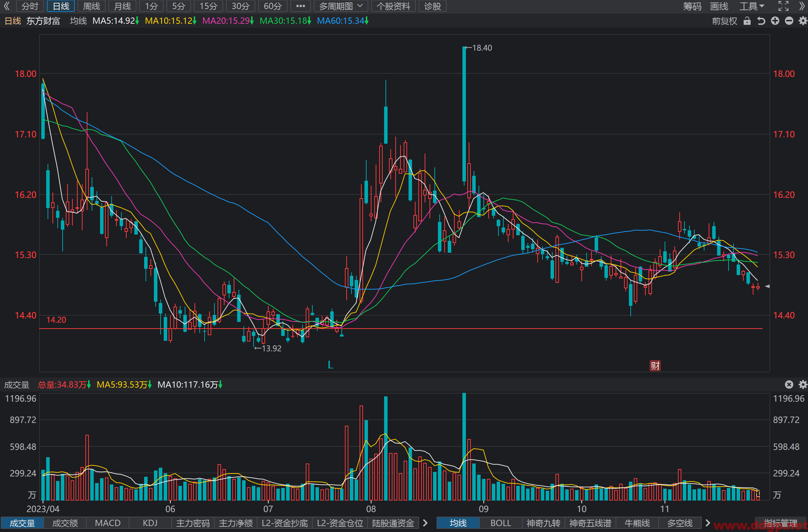Select 成交额 indicator tab

[x=65, y=523]
